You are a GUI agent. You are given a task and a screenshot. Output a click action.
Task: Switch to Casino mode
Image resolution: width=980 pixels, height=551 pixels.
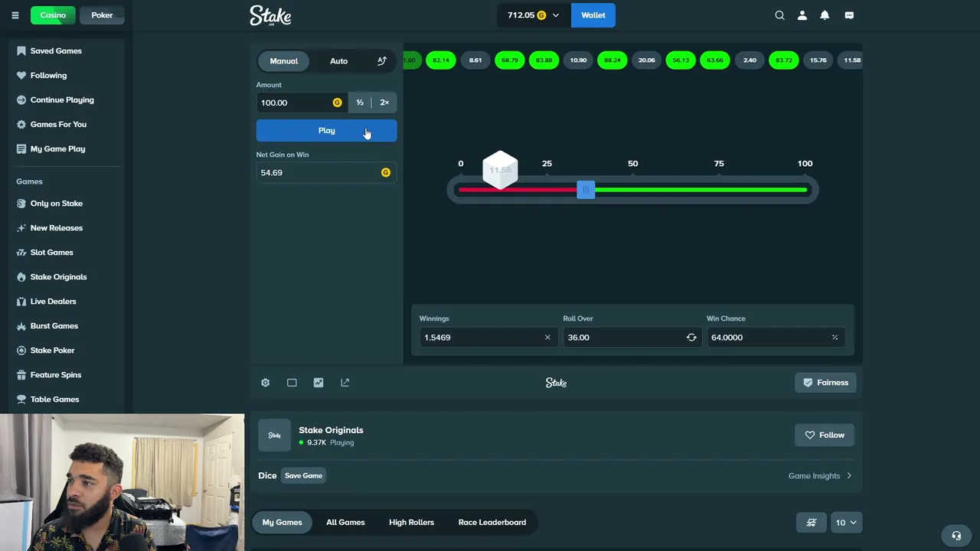(53, 15)
